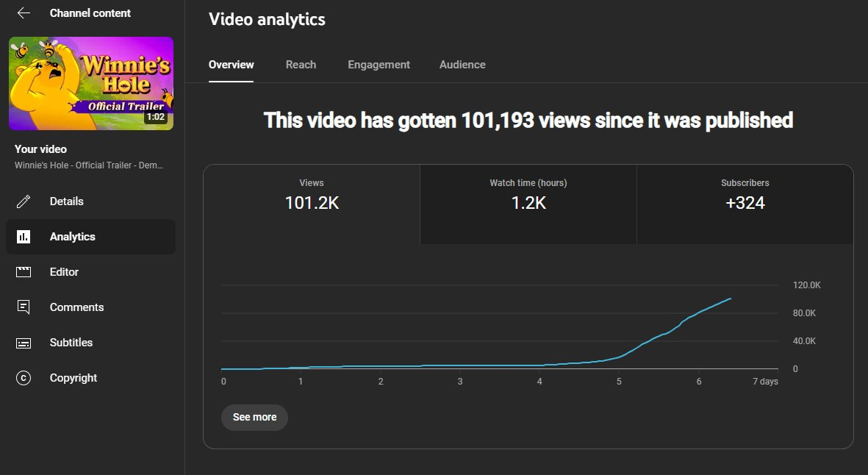
Task: Switch to the Reach tab
Action: [301, 65]
